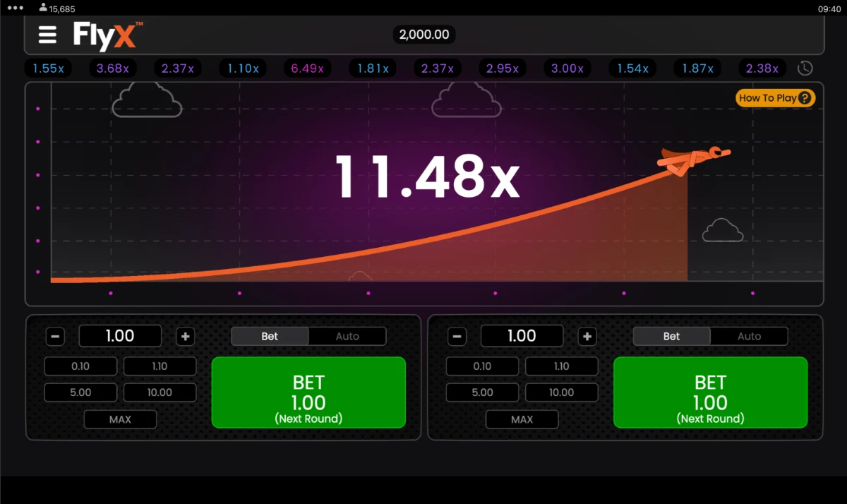The width and height of the screenshot is (847, 504).
Task: Click the 3.00x history multiplier
Action: (x=567, y=68)
